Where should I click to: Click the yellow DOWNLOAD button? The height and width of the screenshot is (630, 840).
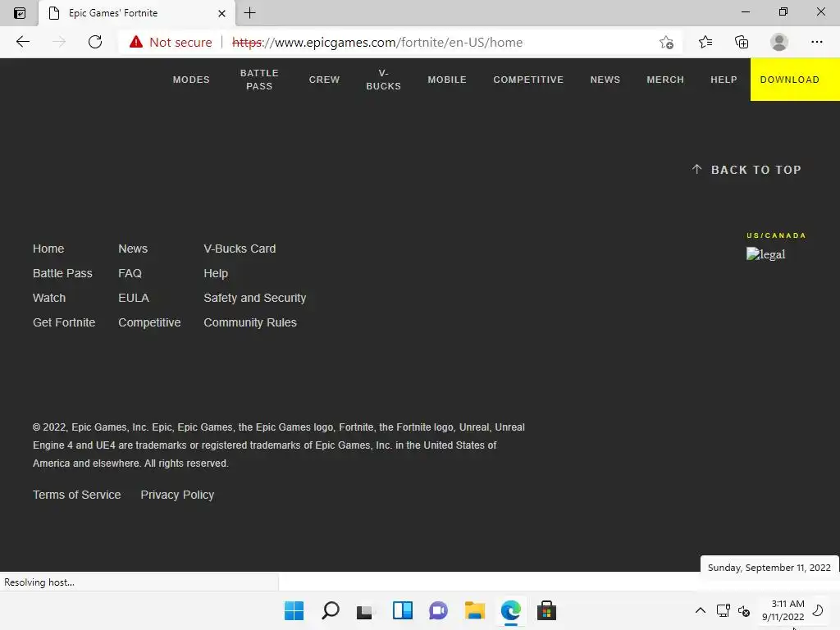(795, 80)
